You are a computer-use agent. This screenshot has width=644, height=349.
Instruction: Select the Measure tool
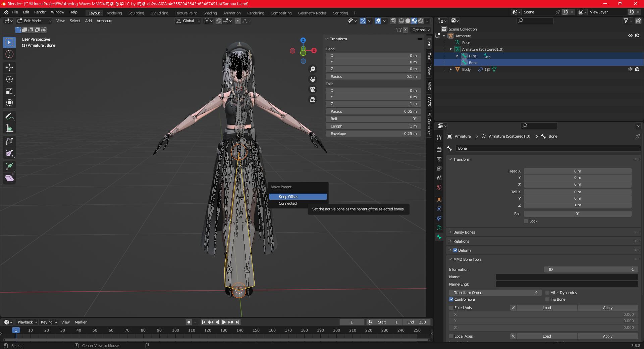pyautogui.click(x=9, y=128)
